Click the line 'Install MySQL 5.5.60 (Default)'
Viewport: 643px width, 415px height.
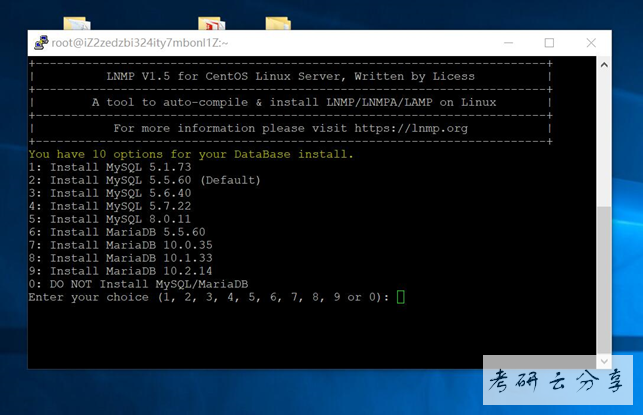tap(155, 180)
